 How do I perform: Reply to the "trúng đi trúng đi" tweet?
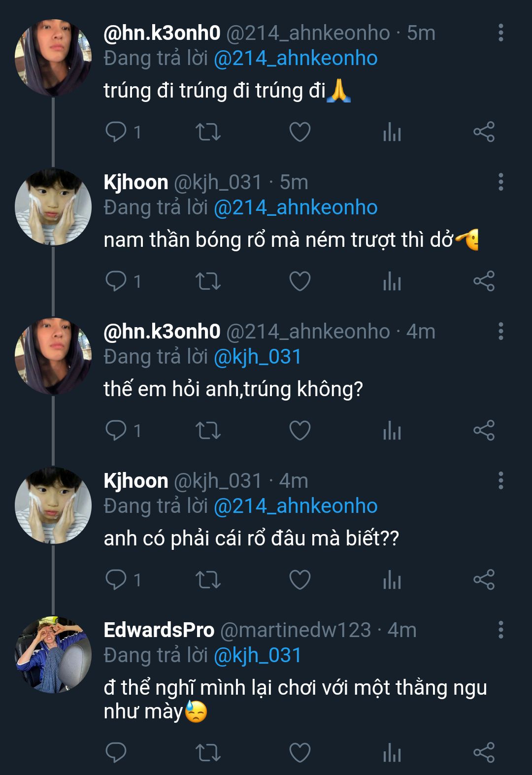pyautogui.click(x=116, y=132)
